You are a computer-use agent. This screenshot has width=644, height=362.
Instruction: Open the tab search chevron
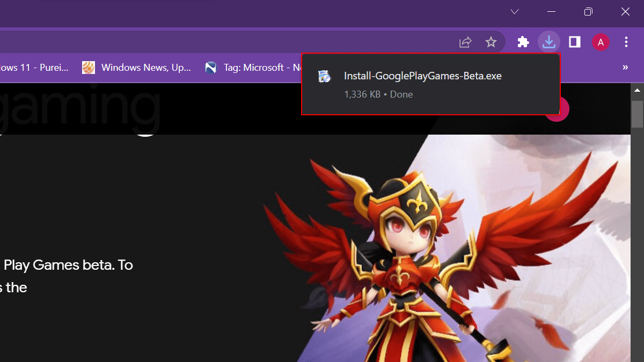[515, 11]
